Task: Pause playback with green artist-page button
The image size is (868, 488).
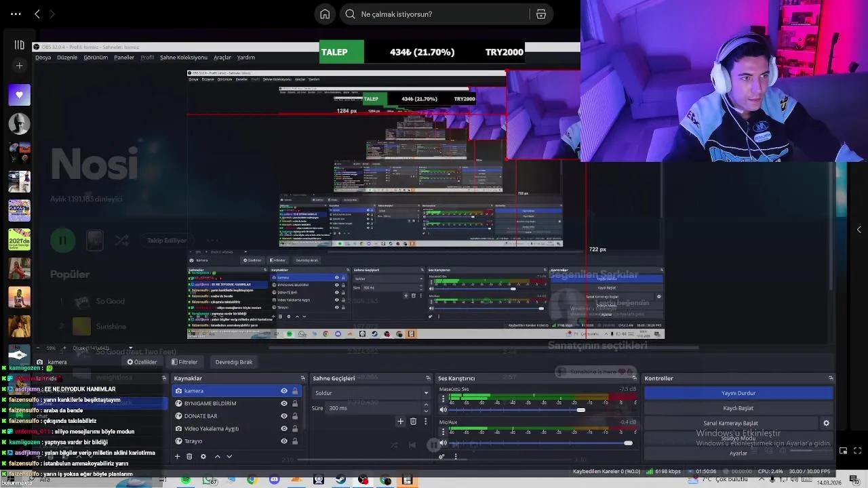Action: pos(62,240)
